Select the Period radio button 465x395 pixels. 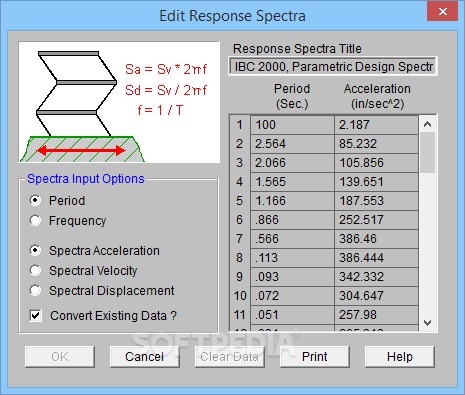(35, 200)
